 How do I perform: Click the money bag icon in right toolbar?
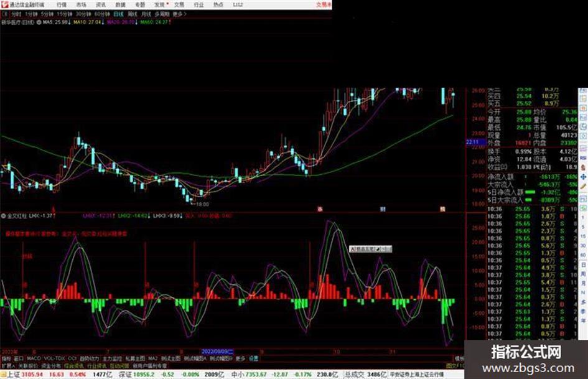pyautogui.click(x=583, y=167)
